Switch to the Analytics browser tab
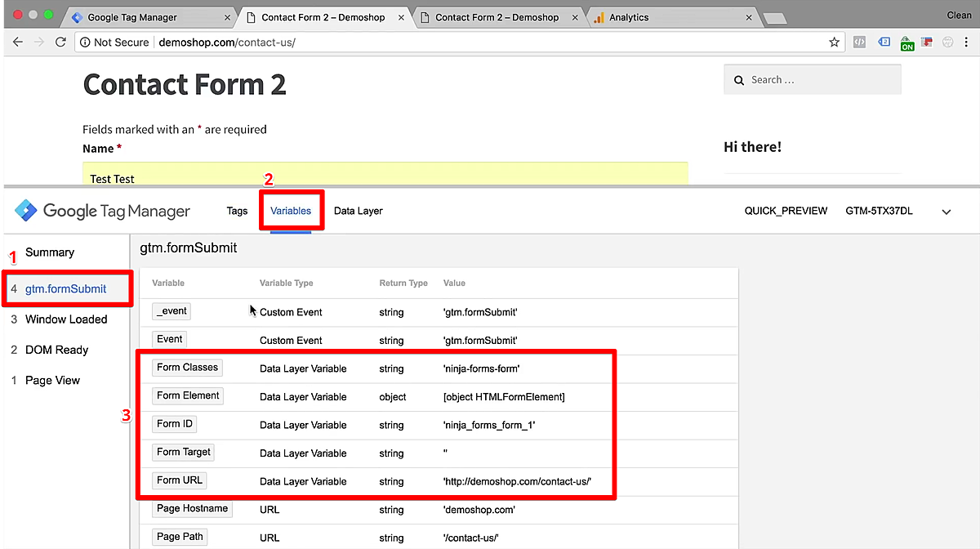 [670, 17]
